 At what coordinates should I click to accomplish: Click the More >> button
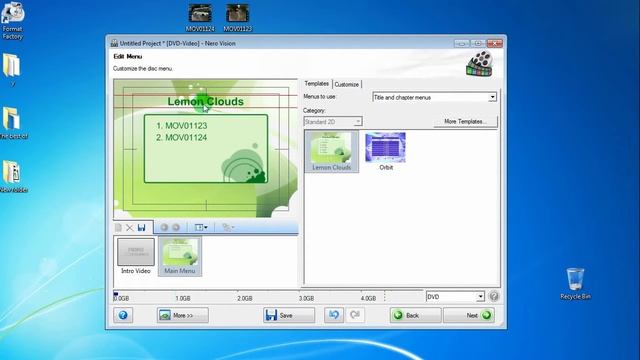(182, 315)
